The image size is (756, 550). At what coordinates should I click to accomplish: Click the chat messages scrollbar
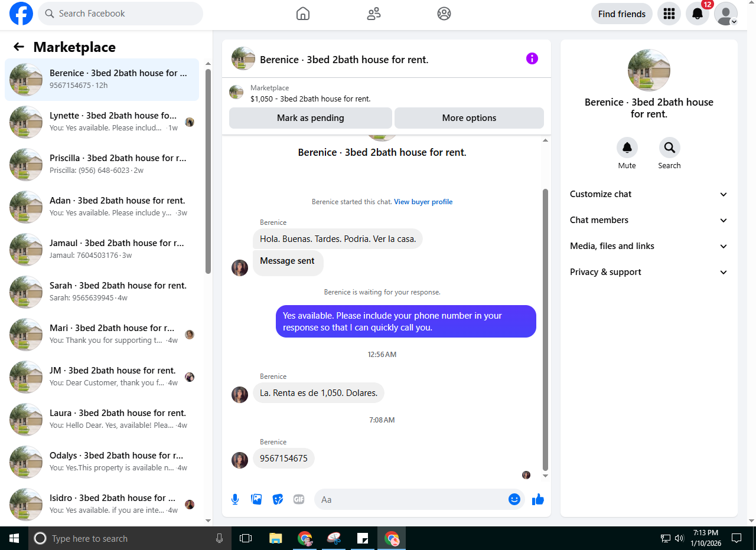click(545, 329)
